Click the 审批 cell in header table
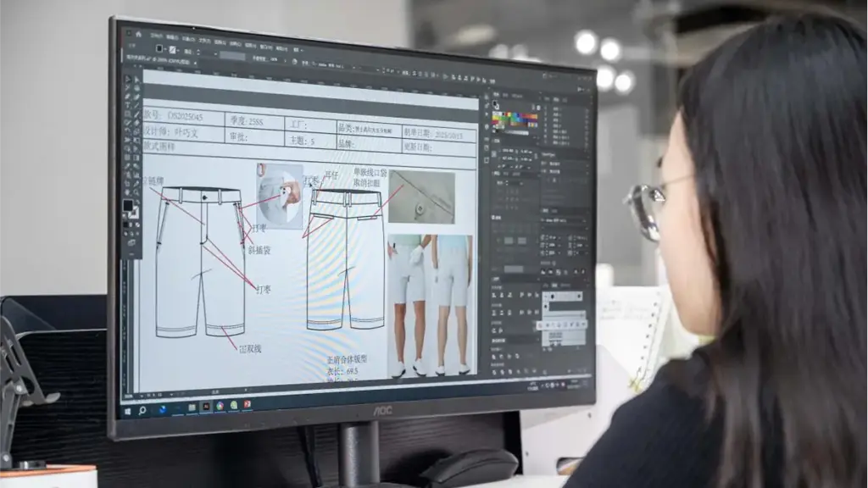This screenshot has height=488, width=868. [255, 136]
